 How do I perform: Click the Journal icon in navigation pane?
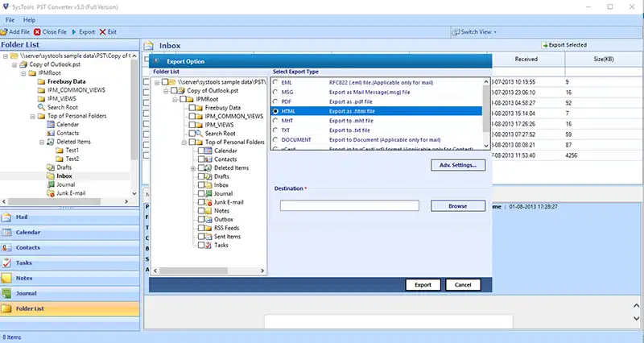click(x=6, y=293)
